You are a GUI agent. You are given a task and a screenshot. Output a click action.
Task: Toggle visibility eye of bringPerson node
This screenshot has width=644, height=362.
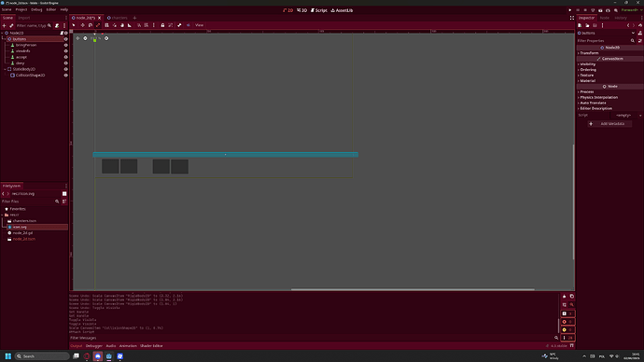[65, 45]
